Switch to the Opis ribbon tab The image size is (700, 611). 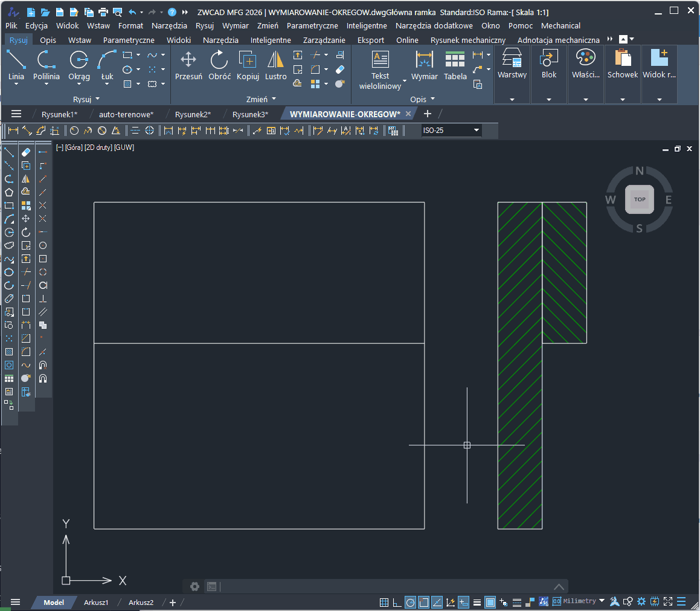point(48,40)
